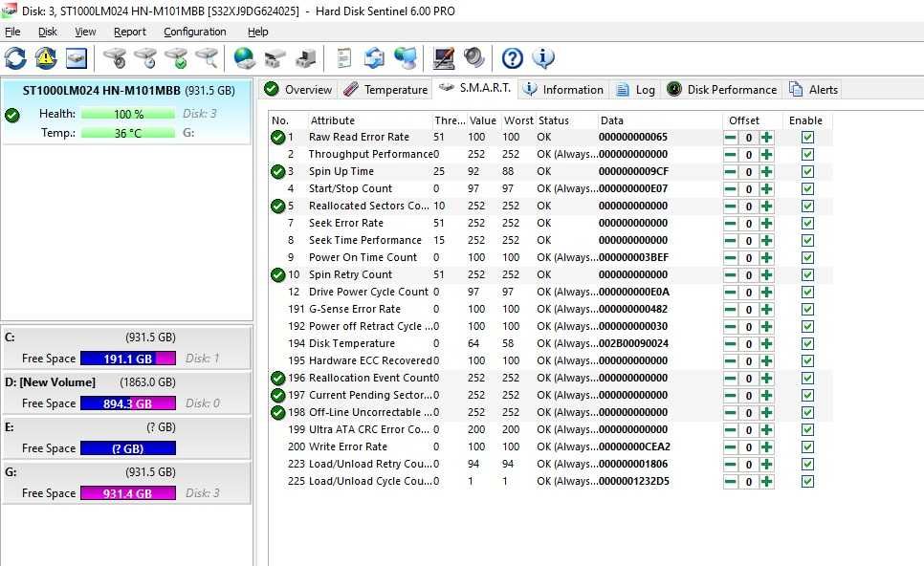Click the globe with monitor network icon
Viewport: 924px width, 566px height.
[406, 58]
